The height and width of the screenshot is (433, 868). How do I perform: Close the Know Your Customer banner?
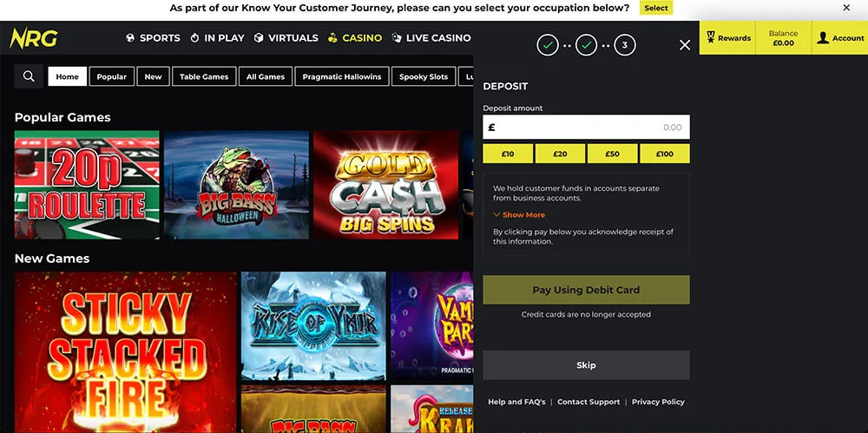846,8
